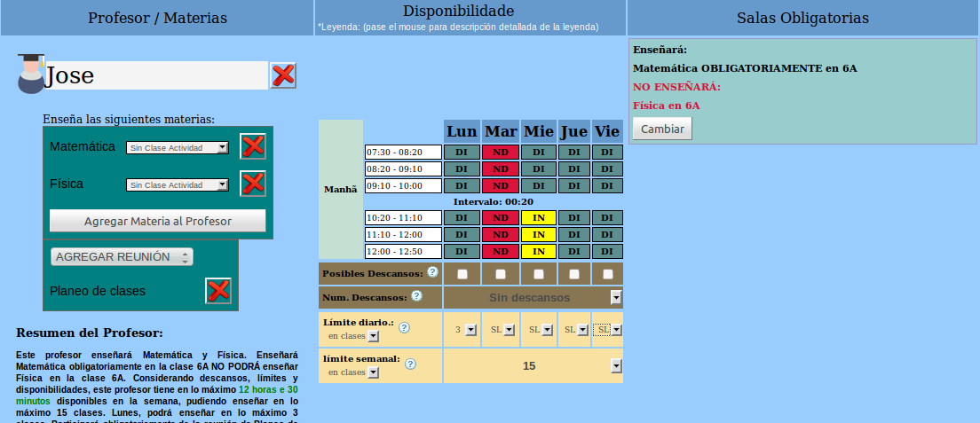The image size is (980, 423).
Task: Delete professor Jose with red X
Action: pos(283,75)
